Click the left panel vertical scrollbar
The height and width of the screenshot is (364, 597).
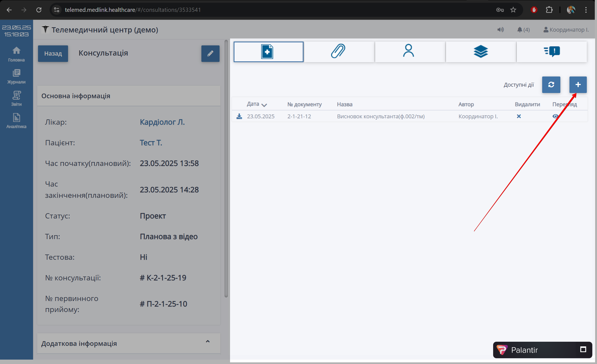click(x=226, y=168)
